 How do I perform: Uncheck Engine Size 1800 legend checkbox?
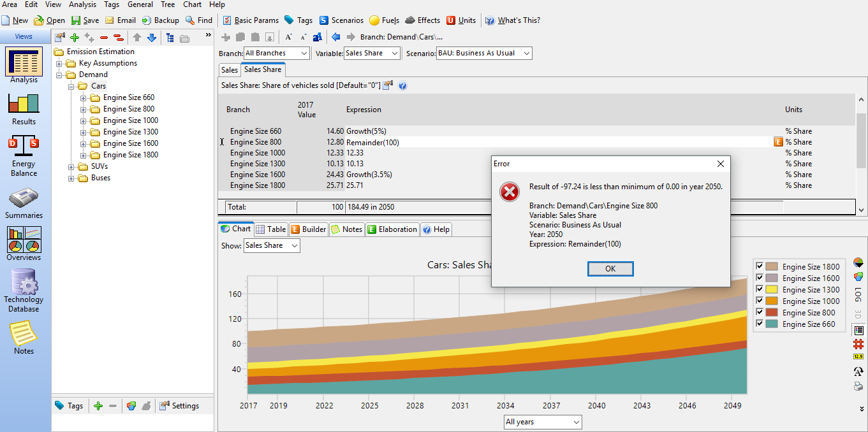click(x=760, y=267)
